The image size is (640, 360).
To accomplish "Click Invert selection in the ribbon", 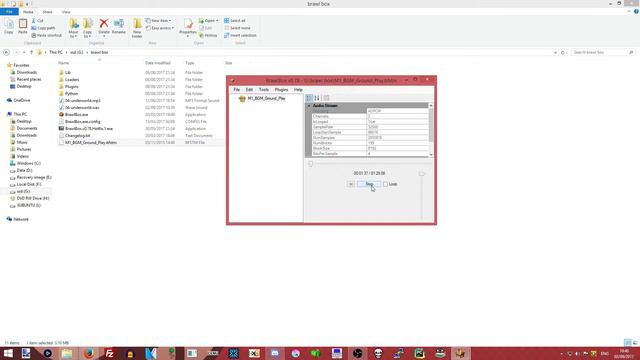I will click(240, 35).
